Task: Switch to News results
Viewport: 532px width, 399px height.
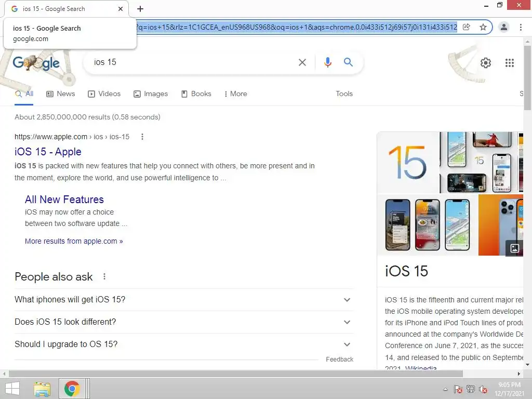Action: coord(61,94)
